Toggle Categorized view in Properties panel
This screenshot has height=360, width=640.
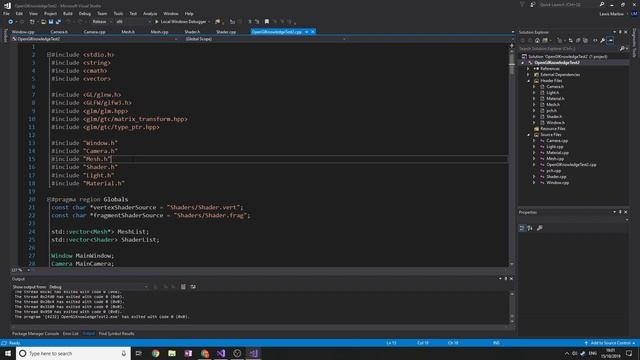coord(522,228)
